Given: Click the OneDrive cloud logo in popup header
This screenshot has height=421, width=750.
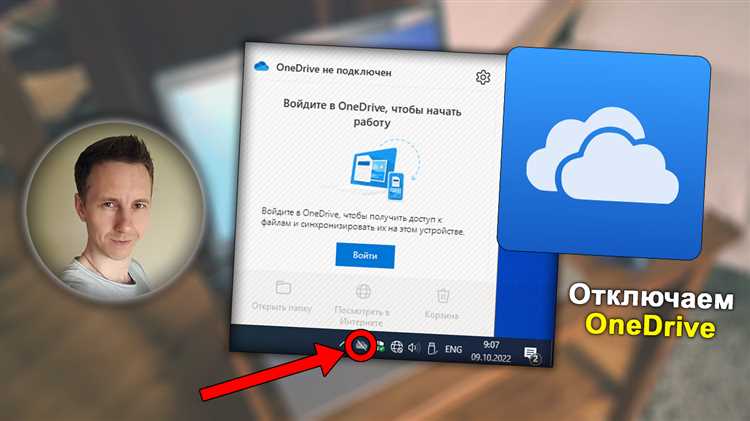Looking at the screenshot, I should (x=261, y=66).
